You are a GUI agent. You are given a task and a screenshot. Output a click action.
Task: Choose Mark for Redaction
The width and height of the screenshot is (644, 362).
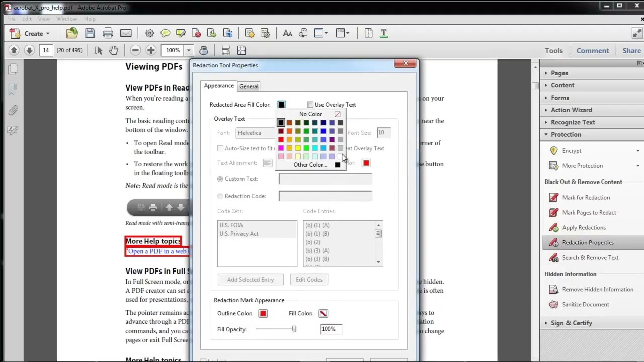coord(586,197)
